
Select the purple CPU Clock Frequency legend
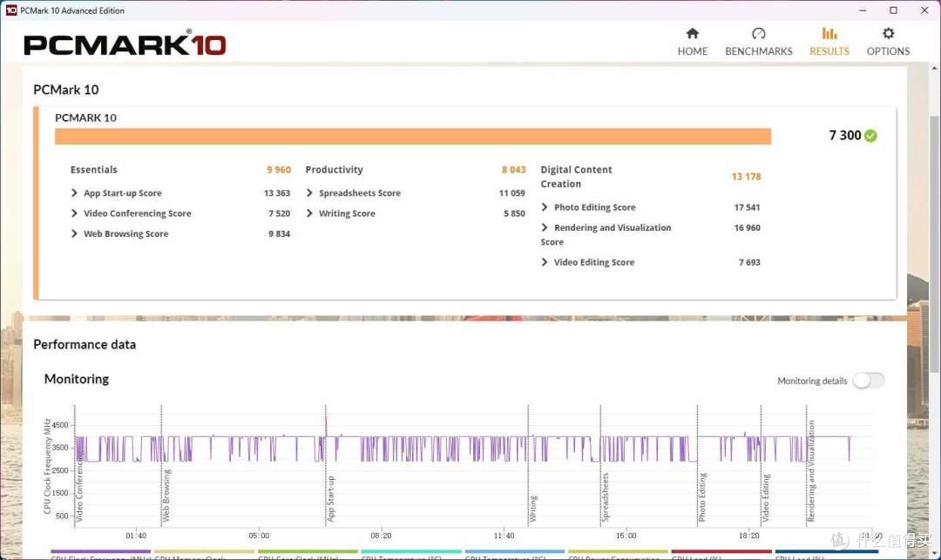100,552
